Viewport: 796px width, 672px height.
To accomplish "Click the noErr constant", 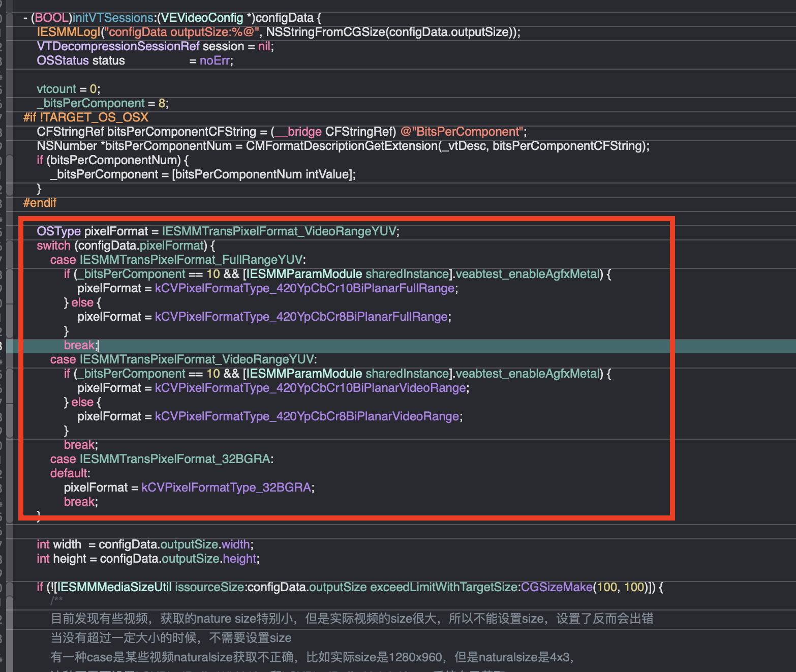I will [215, 60].
